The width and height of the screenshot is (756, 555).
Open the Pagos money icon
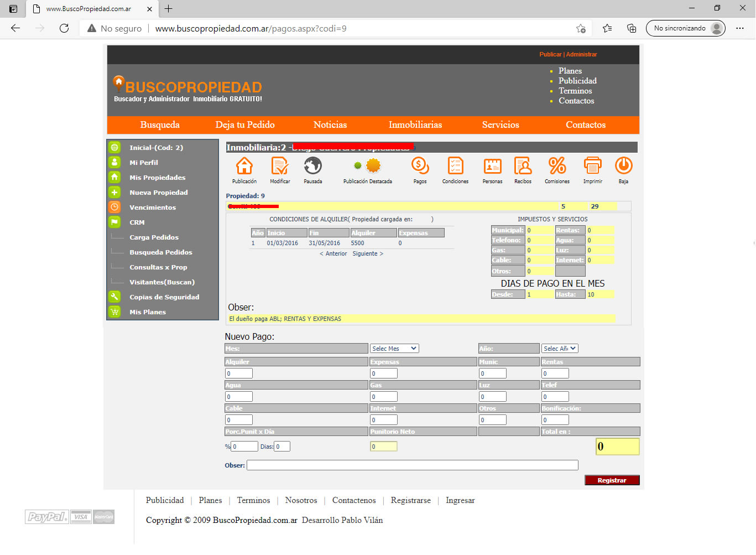[420, 166]
